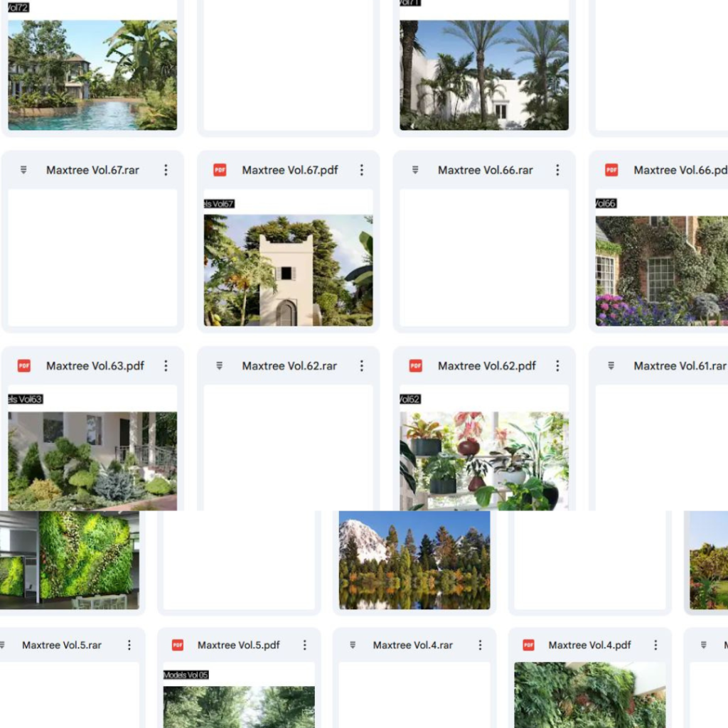Open more options for Maxtree Vol.4.rar
The width and height of the screenshot is (728, 728).
(x=481, y=645)
